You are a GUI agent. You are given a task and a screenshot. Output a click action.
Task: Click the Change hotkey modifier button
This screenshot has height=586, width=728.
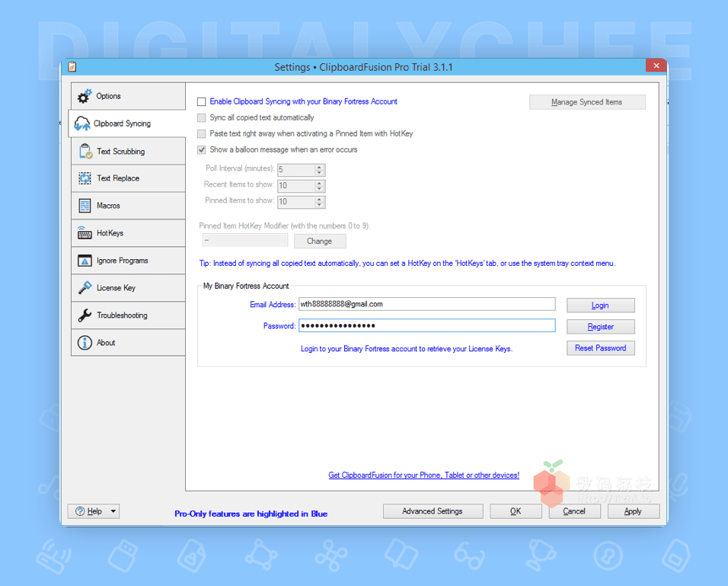319,242
